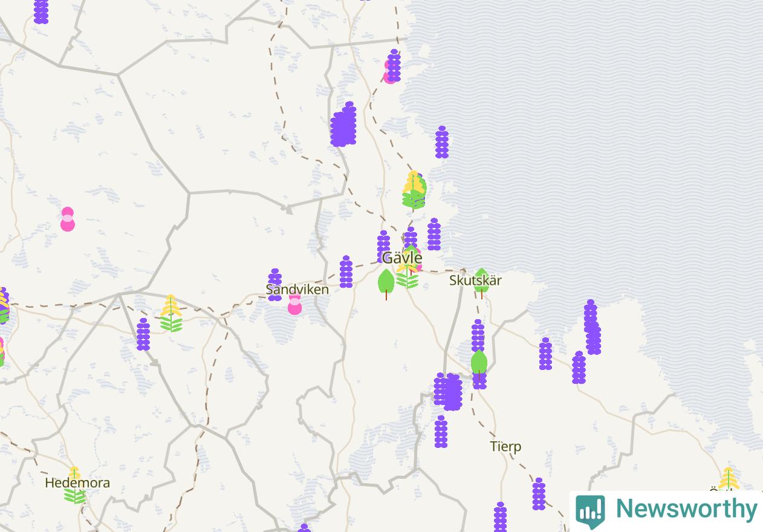Select the green leaf marker at Skutskär
Viewport: 763px width, 532px height.
point(481,283)
